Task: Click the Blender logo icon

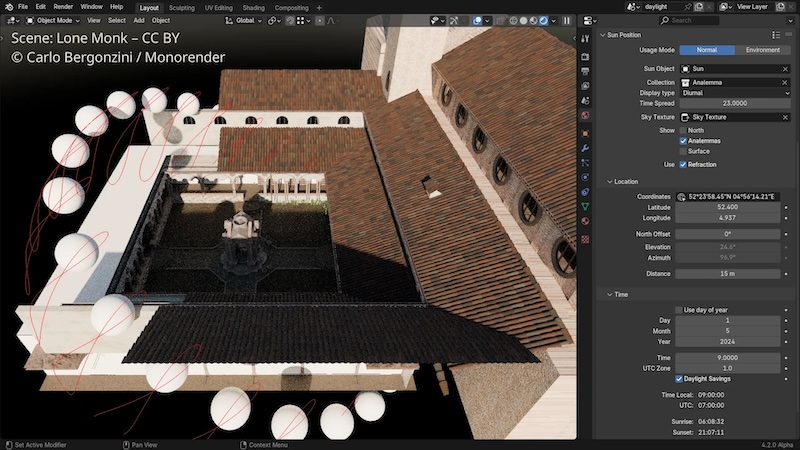Action: coord(8,7)
